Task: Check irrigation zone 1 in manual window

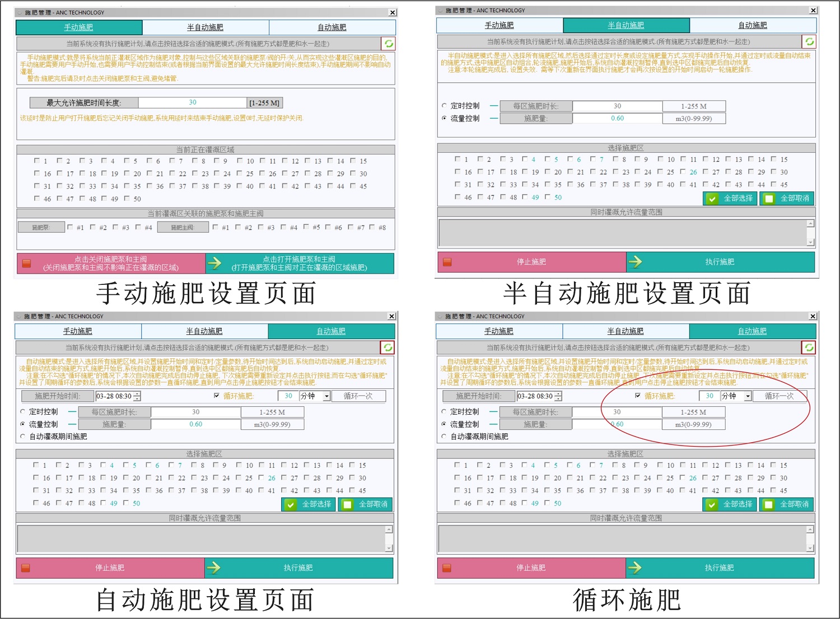Action: 37,161
